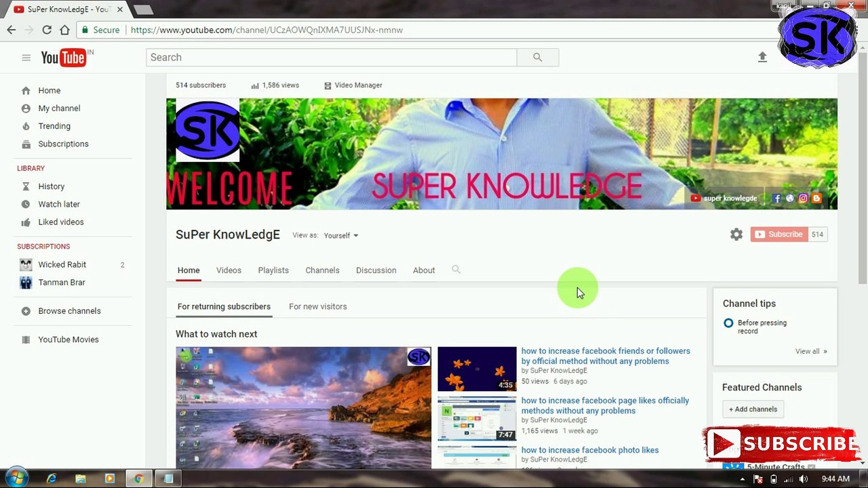Expand View as Yourself dropdown
The width and height of the screenshot is (868, 488).
[341, 236]
